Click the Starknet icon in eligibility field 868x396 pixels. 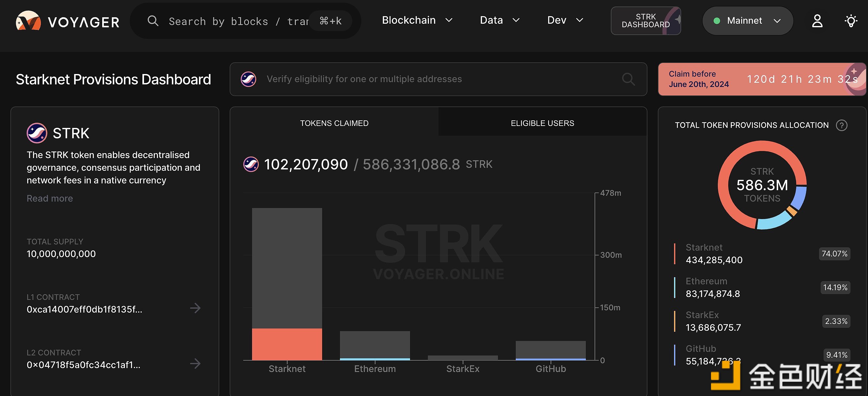pos(248,79)
